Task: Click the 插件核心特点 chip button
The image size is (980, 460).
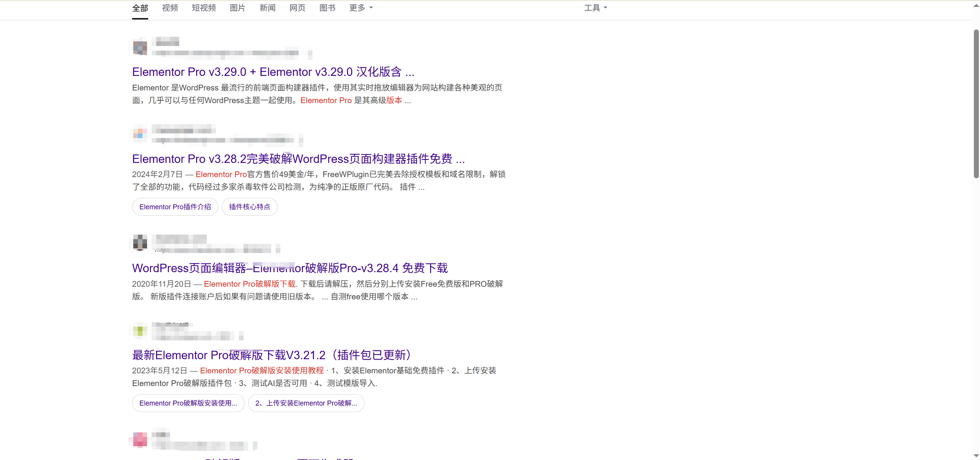Action: point(249,207)
